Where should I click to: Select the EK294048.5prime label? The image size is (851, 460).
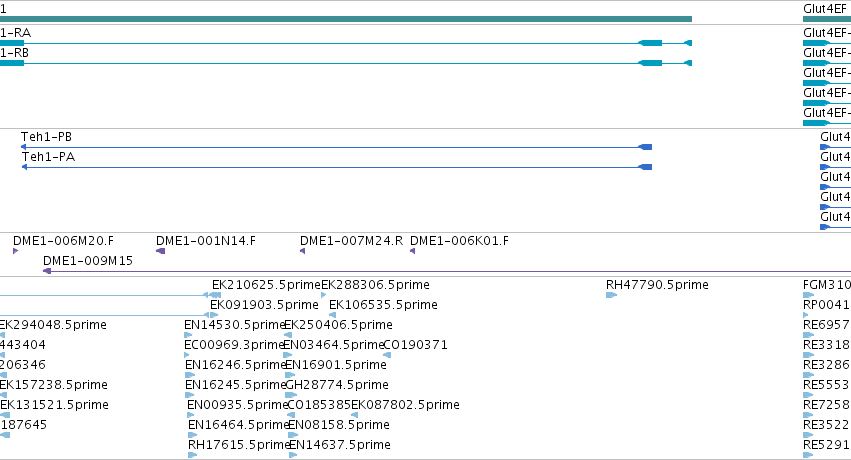click(x=53, y=325)
